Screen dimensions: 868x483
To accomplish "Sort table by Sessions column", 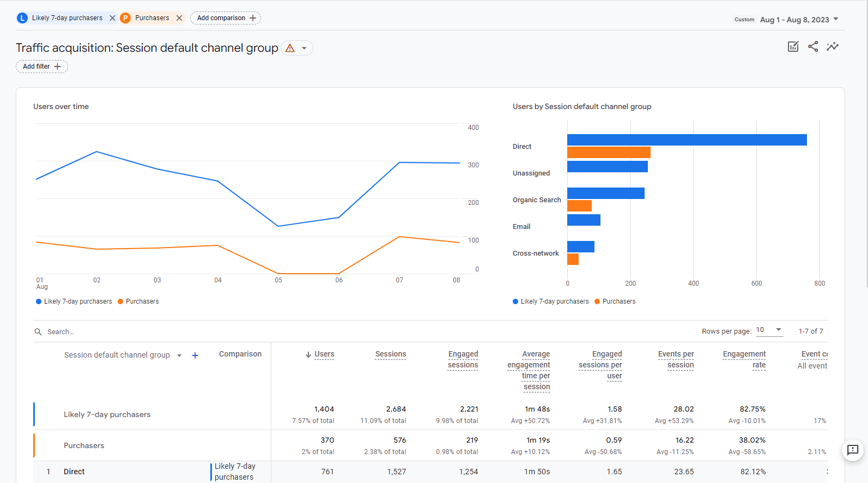I will [390, 354].
